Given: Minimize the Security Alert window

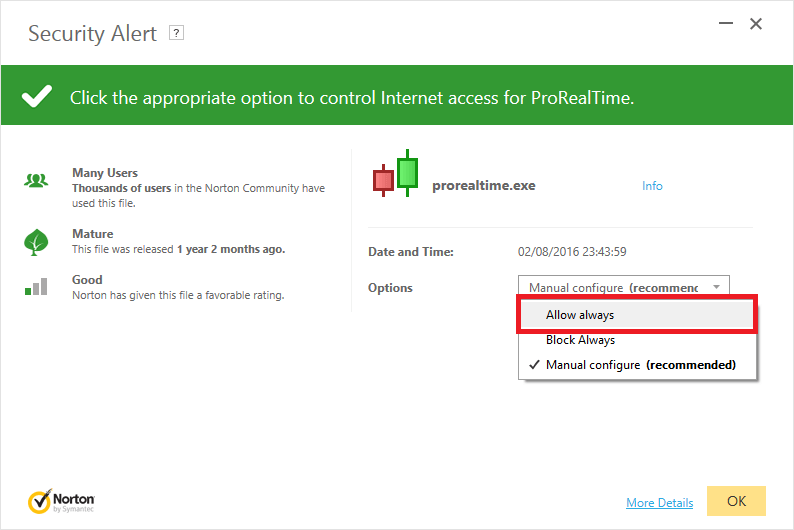Looking at the screenshot, I should point(722,24).
